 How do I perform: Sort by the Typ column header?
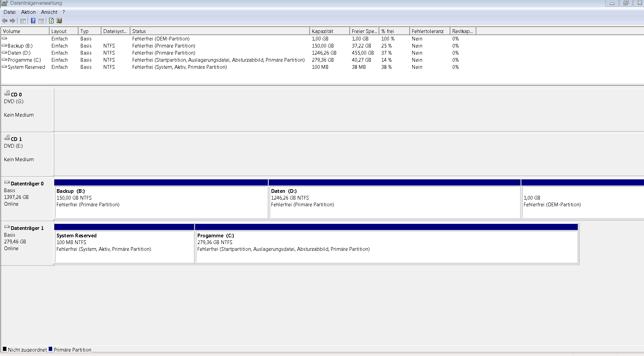(x=90, y=31)
